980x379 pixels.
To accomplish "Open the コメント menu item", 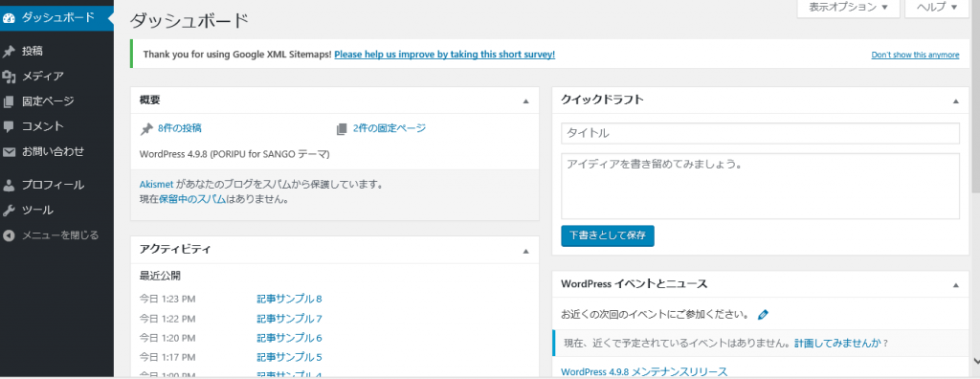I will pyautogui.click(x=56, y=126).
